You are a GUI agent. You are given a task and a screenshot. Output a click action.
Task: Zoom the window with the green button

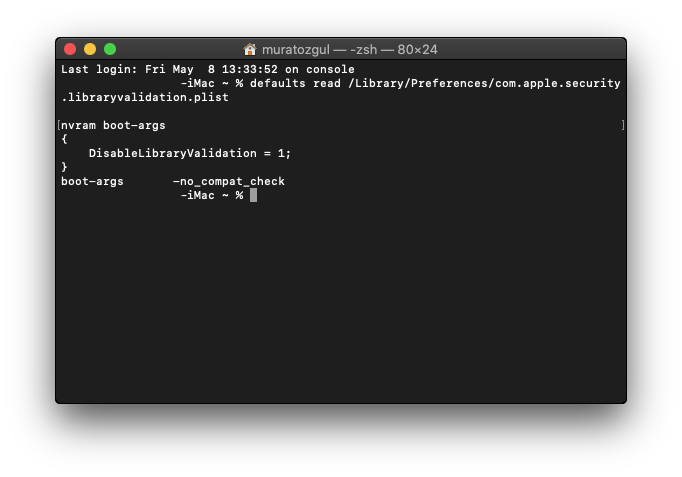click(110, 49)
